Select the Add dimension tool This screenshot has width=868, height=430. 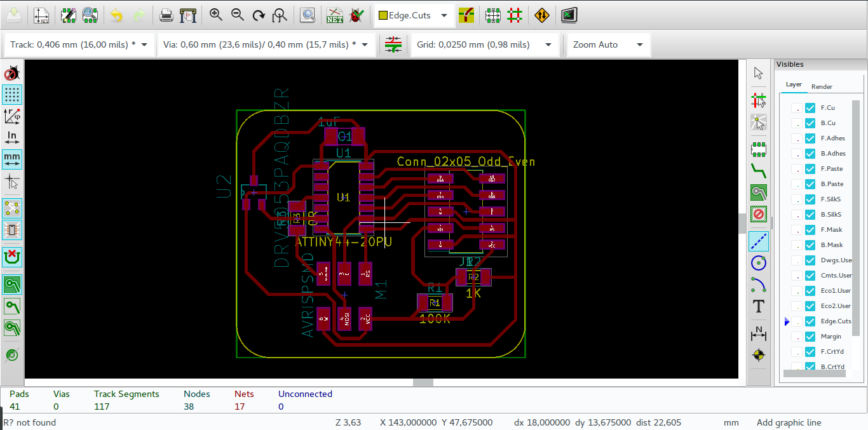click(x=758, y=332)
